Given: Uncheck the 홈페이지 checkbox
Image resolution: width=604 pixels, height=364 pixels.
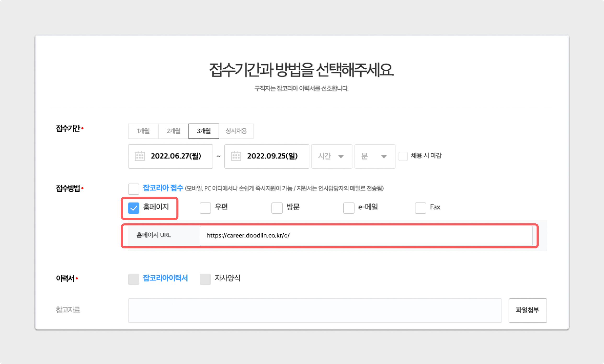Looking at the screenshot, I should [134, 208].
